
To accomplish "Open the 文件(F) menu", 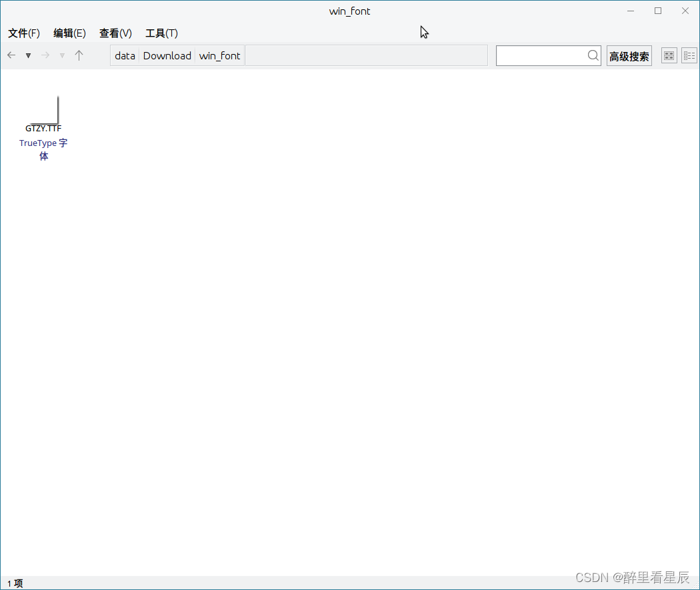I will pos(24,33).
